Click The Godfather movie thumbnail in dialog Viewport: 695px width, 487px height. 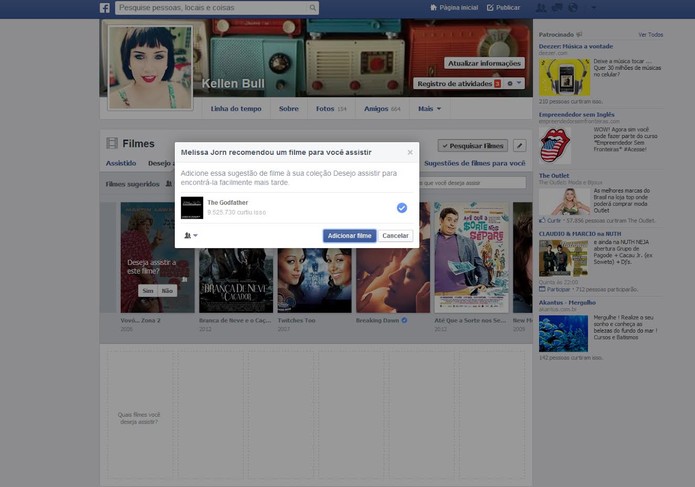tap(192, 208)
